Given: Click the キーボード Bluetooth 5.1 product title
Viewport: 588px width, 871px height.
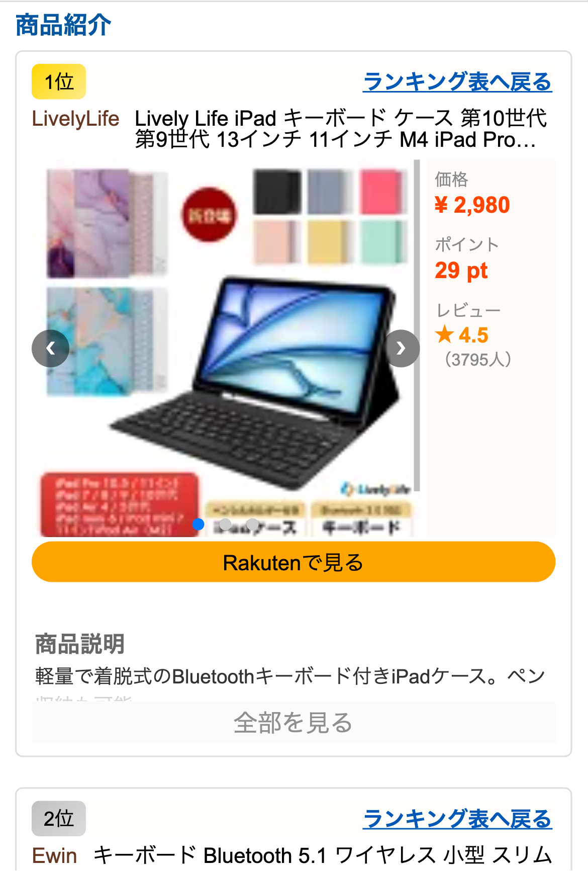Looking at the screenshot, I should pos(323,855).
